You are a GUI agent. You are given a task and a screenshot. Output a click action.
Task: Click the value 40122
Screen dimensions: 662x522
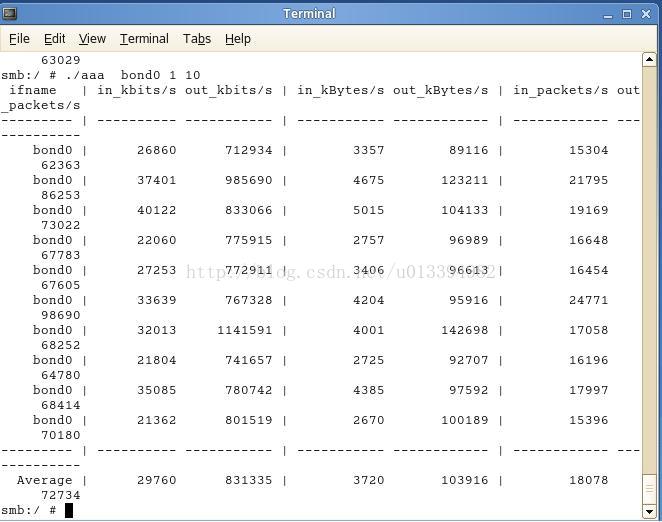[x=156, y=210]
